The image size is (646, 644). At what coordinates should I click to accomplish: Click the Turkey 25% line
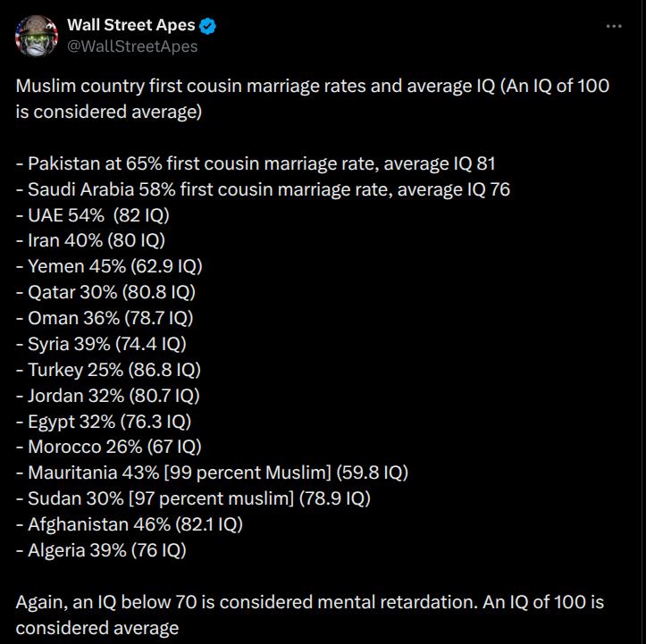(108, 369)
